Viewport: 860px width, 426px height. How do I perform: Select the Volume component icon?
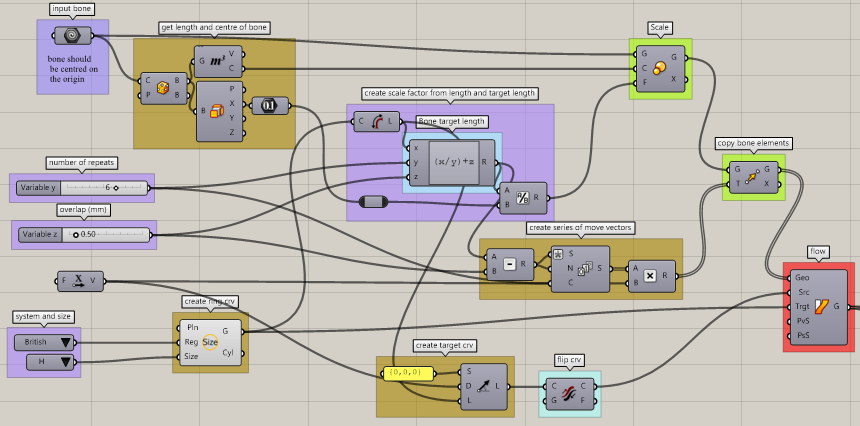(216, 61)
